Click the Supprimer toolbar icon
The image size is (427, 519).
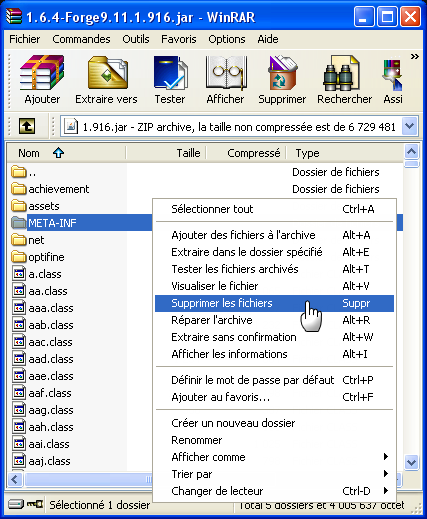pos(282,73)
